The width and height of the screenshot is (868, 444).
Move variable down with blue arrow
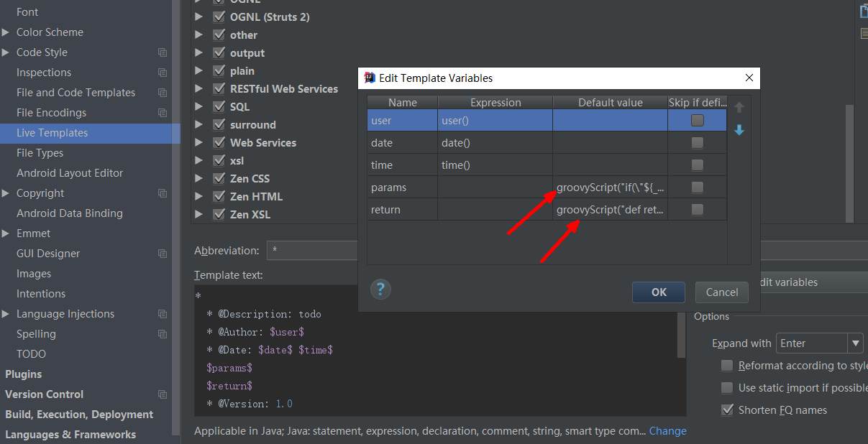[739, 130]
